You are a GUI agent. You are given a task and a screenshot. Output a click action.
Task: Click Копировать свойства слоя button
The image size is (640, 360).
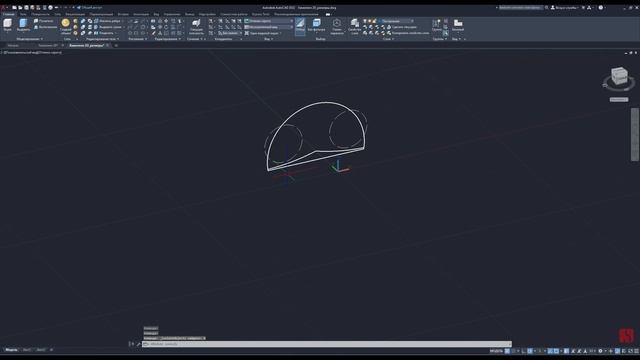pyautogui.click(x=407, y=33)
